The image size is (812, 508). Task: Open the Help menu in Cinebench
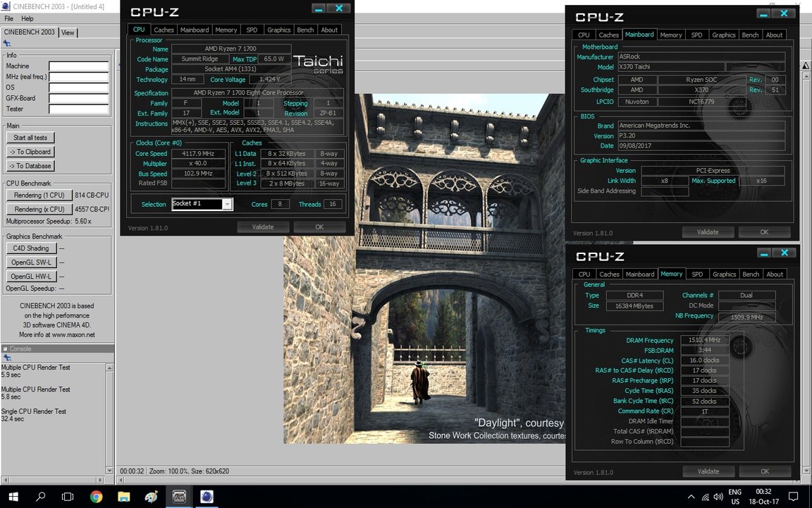pos(27,18)
